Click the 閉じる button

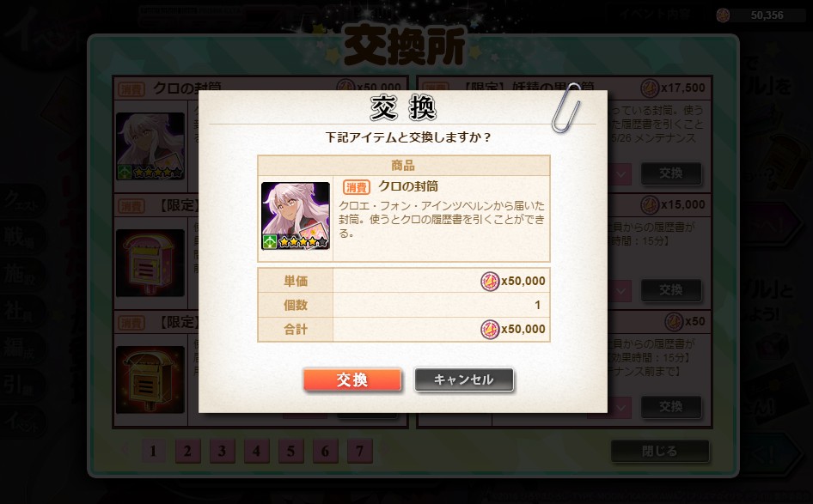[x=659, y=451]
